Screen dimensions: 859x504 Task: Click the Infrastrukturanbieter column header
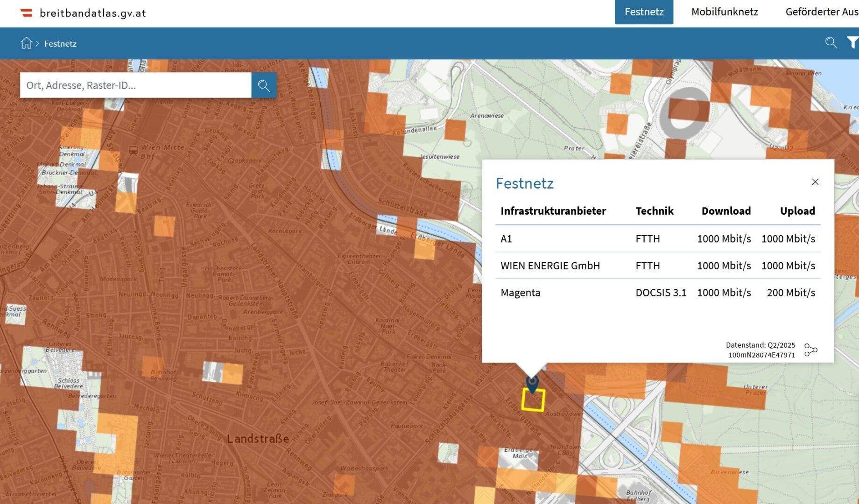pyautogui.click(x=553, y=211)
